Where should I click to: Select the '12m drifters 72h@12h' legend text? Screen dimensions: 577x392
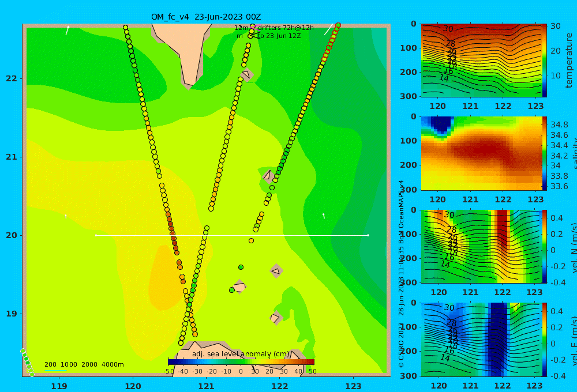[x=273, y=28]
